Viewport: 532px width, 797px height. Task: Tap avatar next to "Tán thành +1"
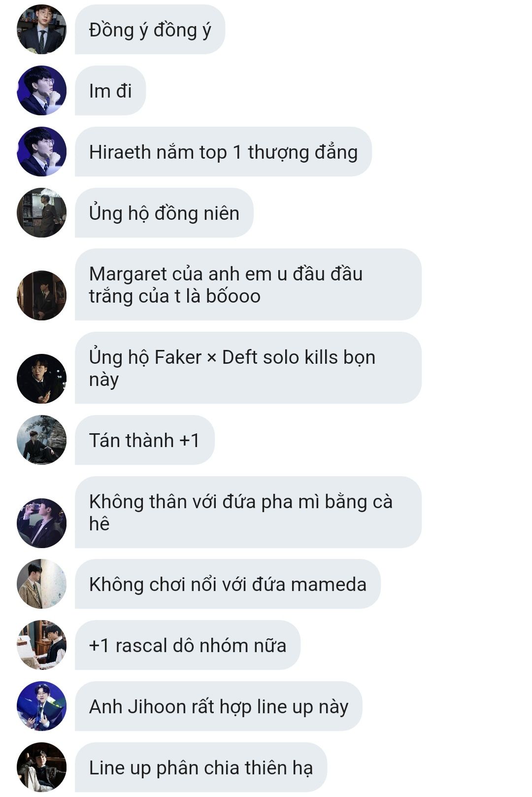point(41,440)
